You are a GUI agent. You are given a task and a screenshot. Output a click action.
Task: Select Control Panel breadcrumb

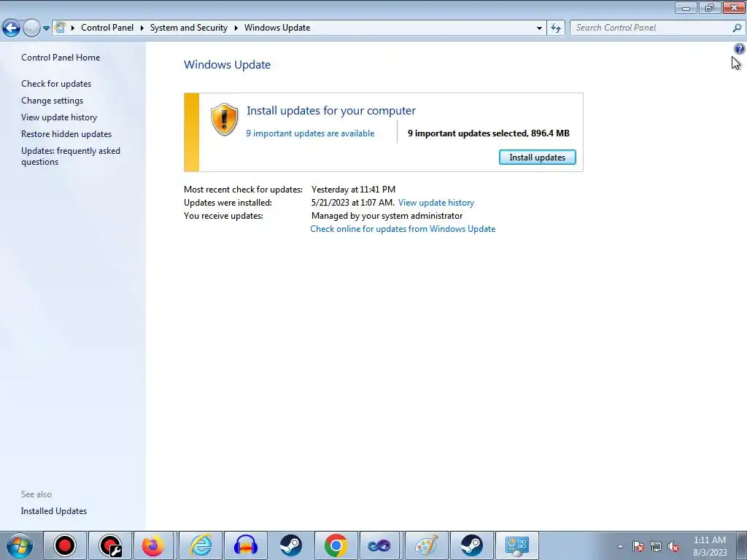(x=107, y=28)
